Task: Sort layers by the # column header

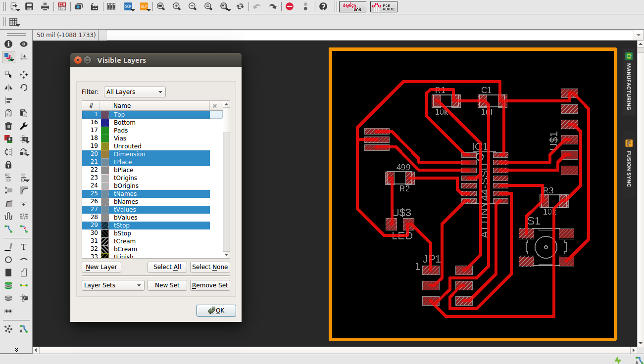Action: coord(91,105)
